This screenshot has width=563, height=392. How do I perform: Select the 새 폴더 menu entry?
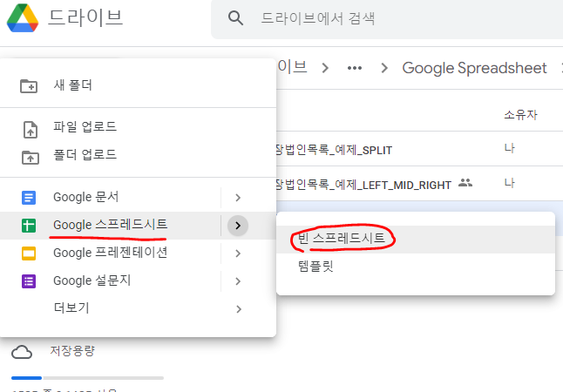click(138, 85)
